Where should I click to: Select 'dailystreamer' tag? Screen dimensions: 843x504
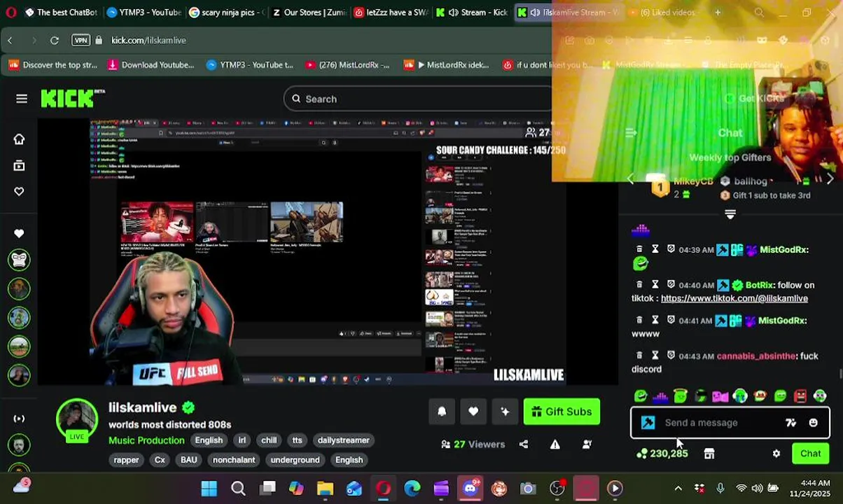pos(343,440)
